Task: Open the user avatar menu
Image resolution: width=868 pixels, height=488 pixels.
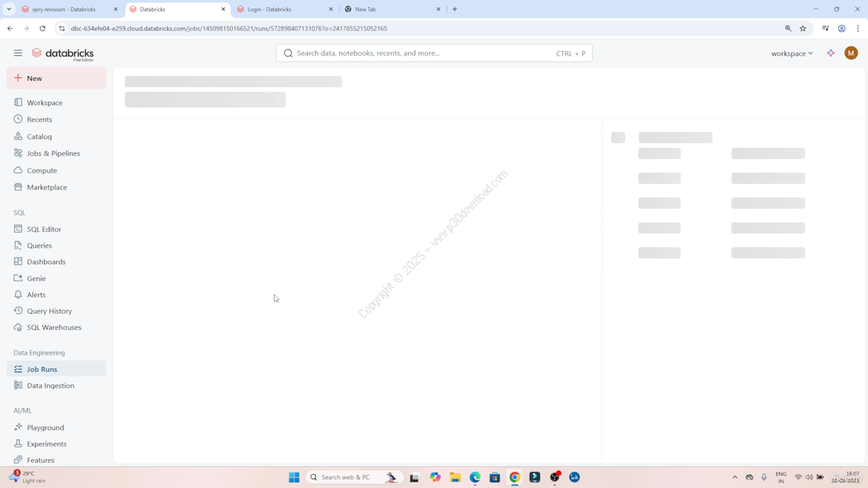Action: tap(851, 53)
